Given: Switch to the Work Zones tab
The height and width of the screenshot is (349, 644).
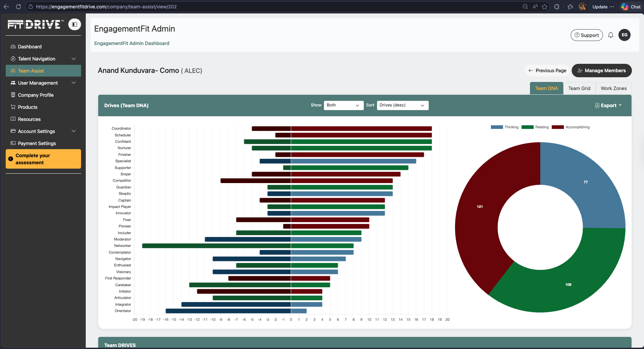Looking at the screenshot, I should coord(614,88).
